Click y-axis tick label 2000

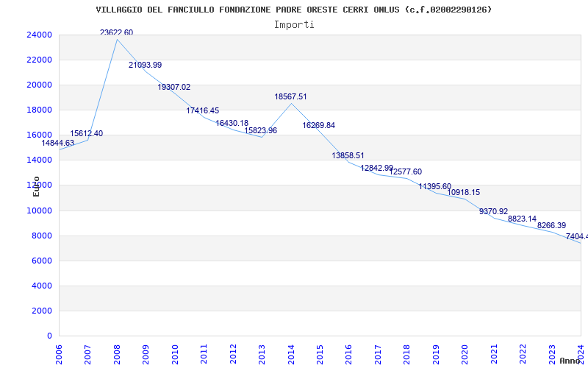pos(42,311)
